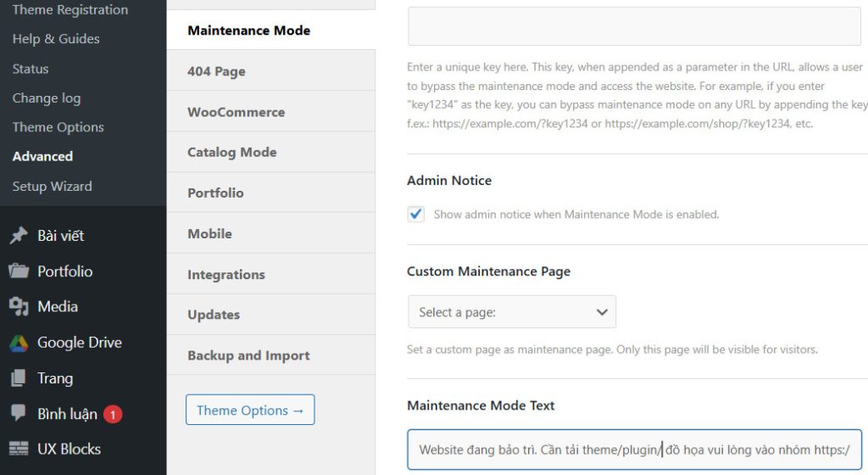This screenshot has height=475, width=868.
Task: Launch Setup Wizard from sidebar
Action: coord(52,186)
